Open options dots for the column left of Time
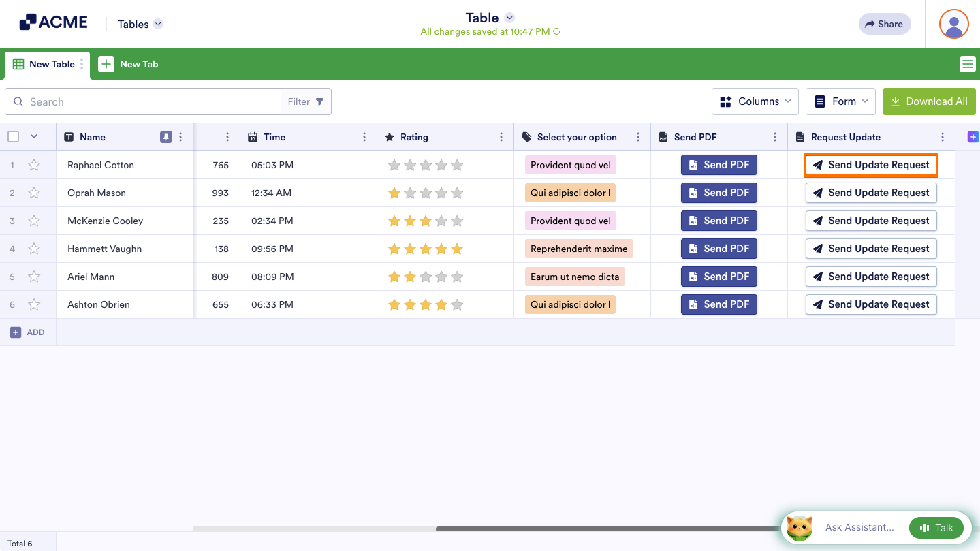This screenshot has width=980, height=551. (x=227, y=137)
